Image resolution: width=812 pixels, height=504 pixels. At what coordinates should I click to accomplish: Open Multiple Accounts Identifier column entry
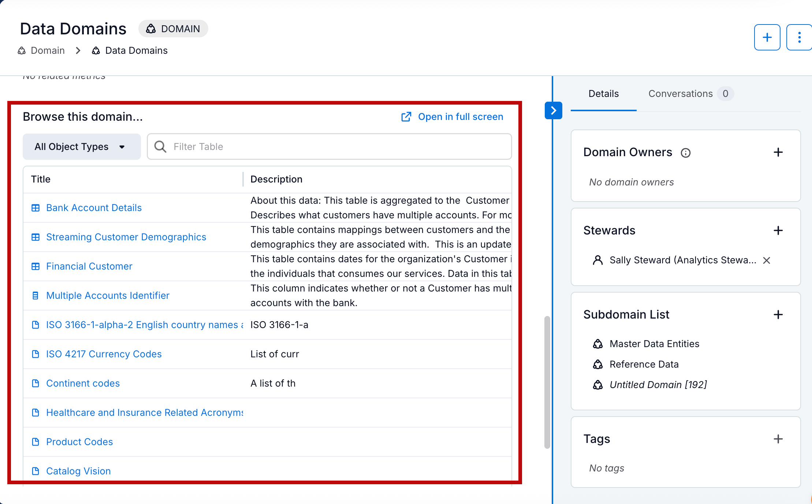point(108,296)
